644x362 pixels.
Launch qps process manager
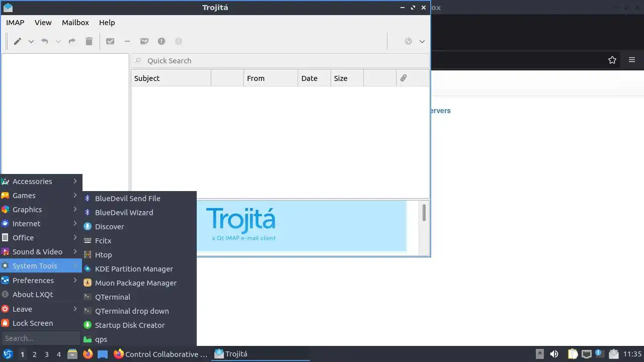click(139, 339)
